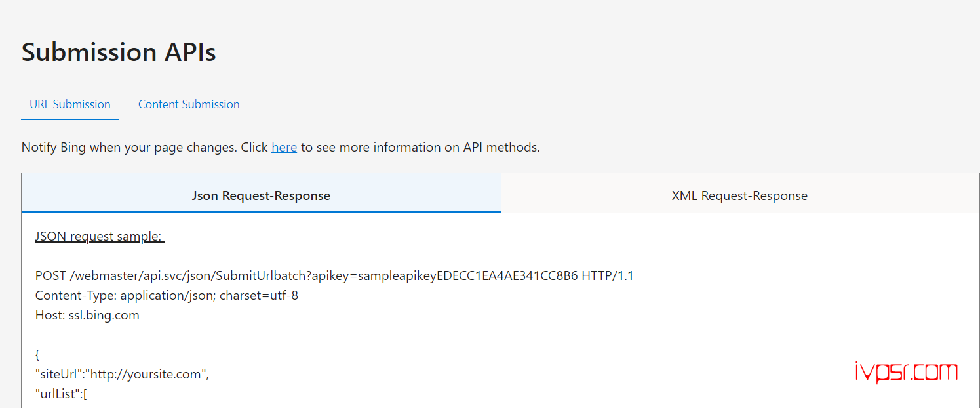980x408 pixels.
Task: Click the 'JSON request sample:' underlined heading
Action: [100, 236]
